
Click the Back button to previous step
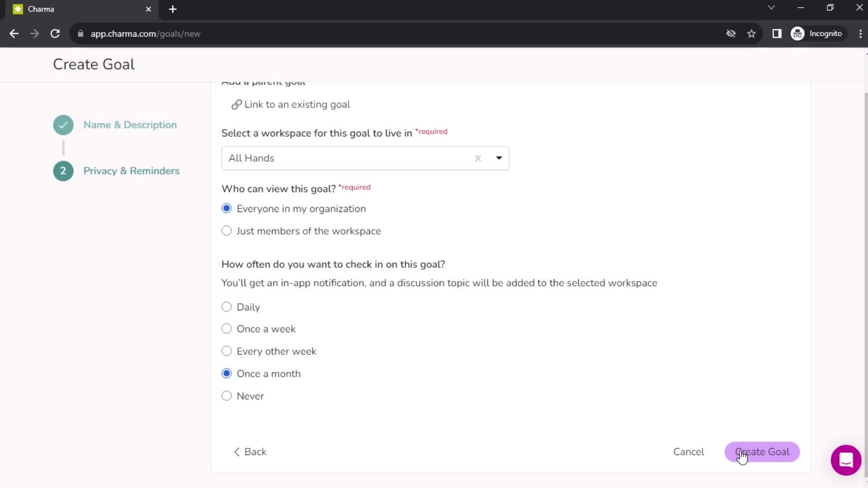(251, 452)
